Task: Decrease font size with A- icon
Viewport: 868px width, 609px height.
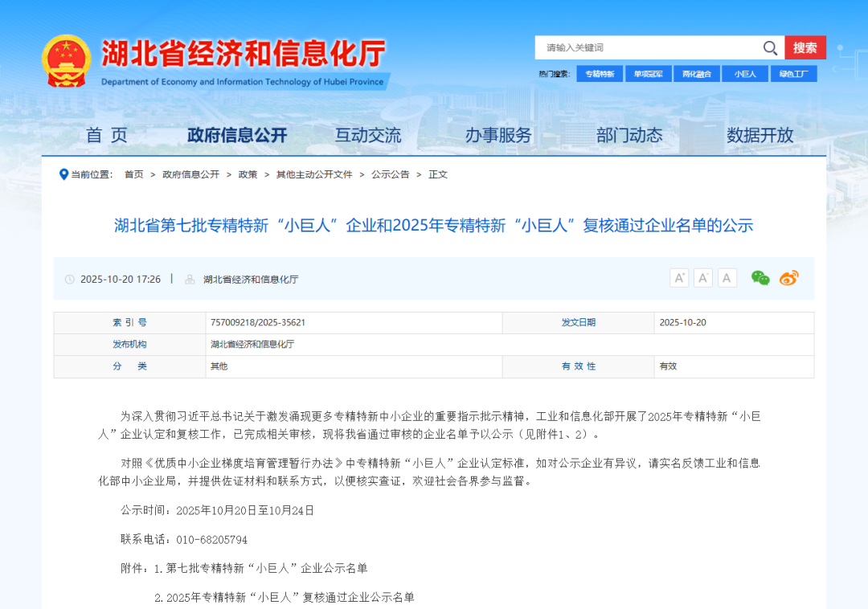Action: tap(703, 278)
